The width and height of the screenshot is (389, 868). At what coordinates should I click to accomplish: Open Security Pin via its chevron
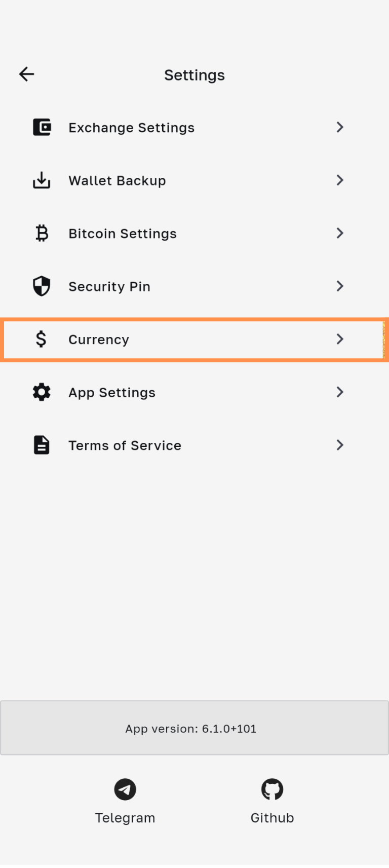click(x=340, y=286)
